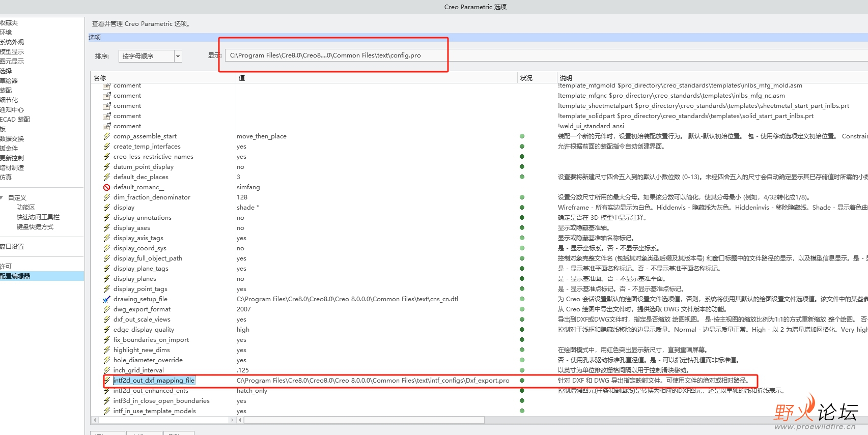The height and width of the screenshot is (435, 868).
Task: Click the lightning icon beside edge_display_quality
Action: pyautogui.click(x=107, y=330)
